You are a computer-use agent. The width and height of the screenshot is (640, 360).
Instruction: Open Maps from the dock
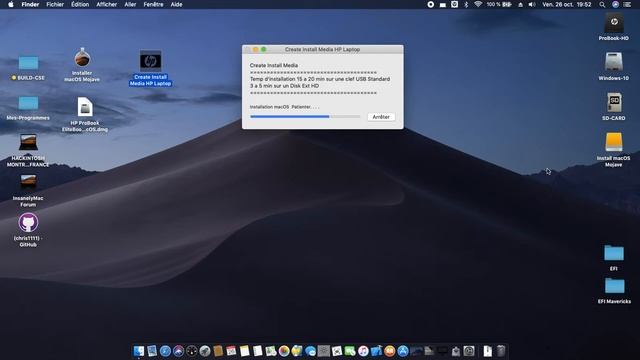click(271, 351)
